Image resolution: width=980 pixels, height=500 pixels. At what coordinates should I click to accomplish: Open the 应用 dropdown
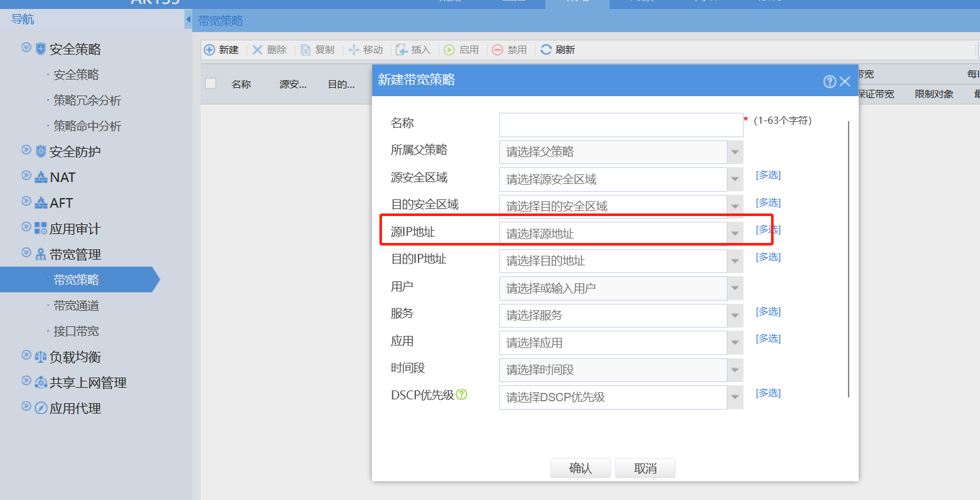pos(735,343)
